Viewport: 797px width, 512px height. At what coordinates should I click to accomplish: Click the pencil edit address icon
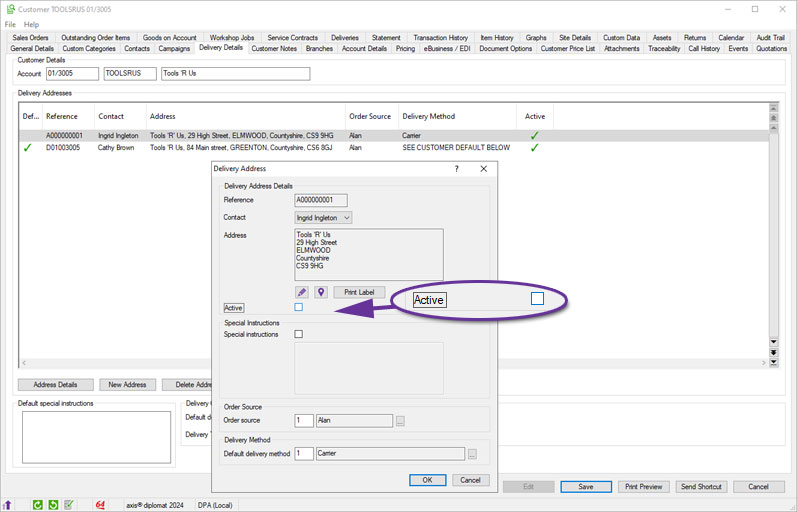click(x=302, y=292)
